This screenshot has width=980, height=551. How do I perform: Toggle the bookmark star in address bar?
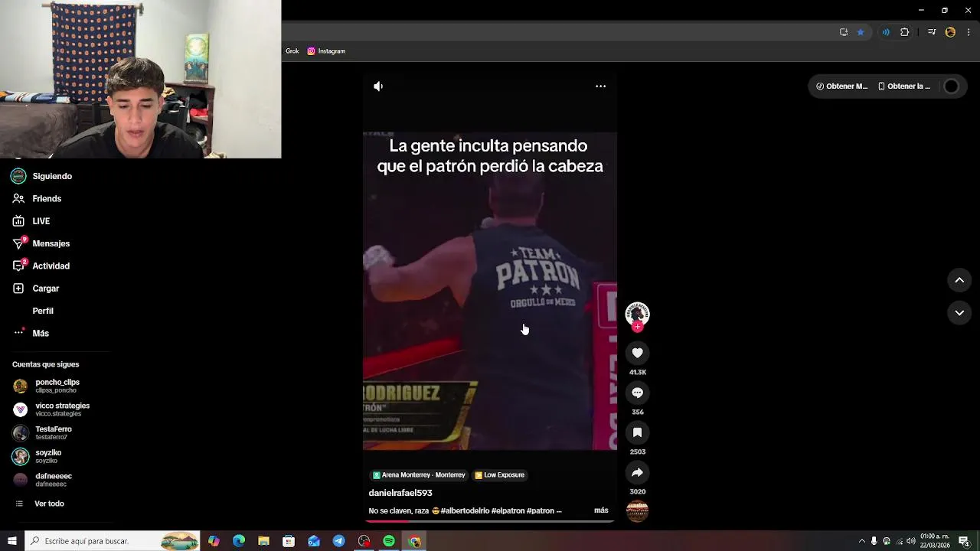point(861,32)
